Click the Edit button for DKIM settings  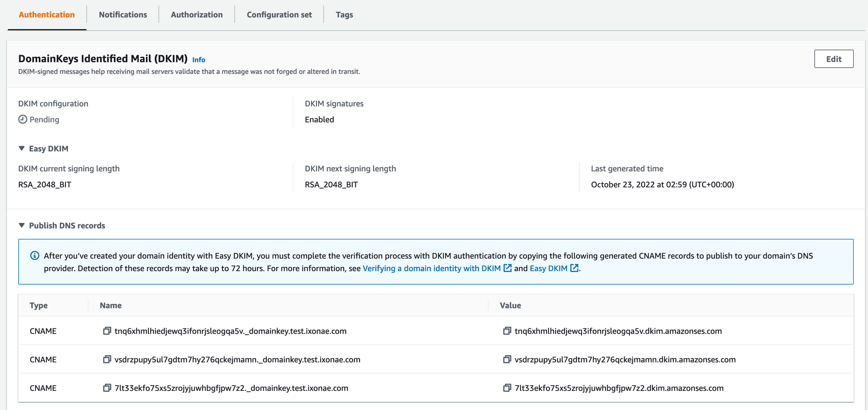(834, 59)
